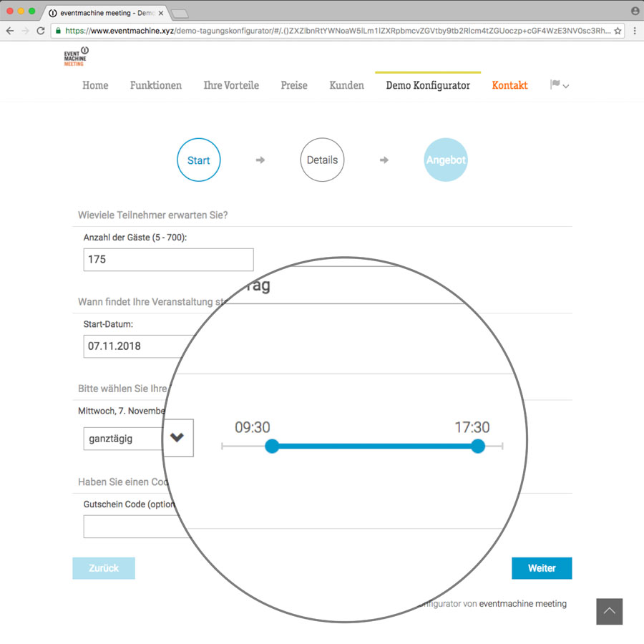Open Chrome's three-dot menu
Screen dimensions: 644x644
tap(634, 31)
